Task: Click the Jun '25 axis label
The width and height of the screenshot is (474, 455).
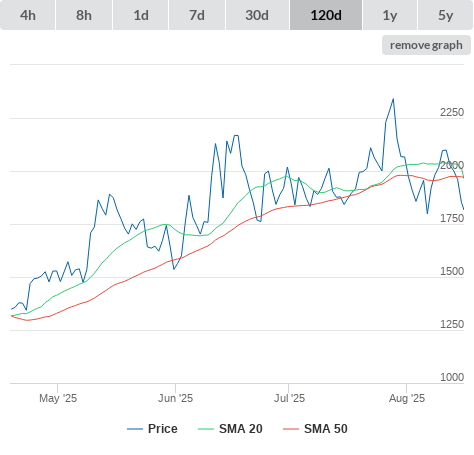Action: coord(175,398)
